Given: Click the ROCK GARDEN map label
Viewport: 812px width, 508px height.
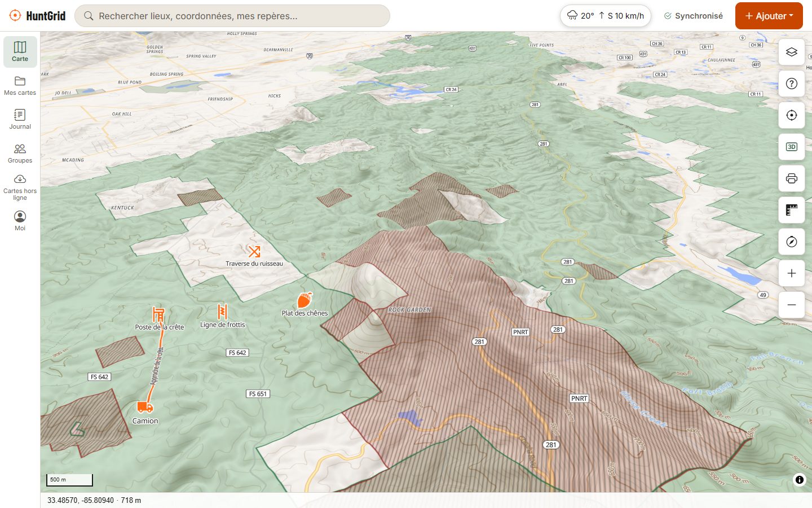Looking at the screenshot, I should (410, 310).
